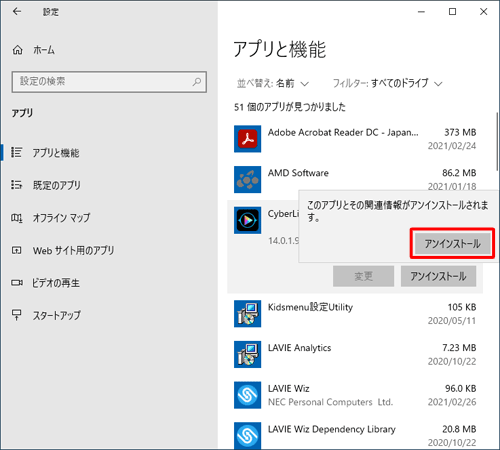Select Kidsmenu設定Utility entry name

pyautogui.click(x=310, y=307)
